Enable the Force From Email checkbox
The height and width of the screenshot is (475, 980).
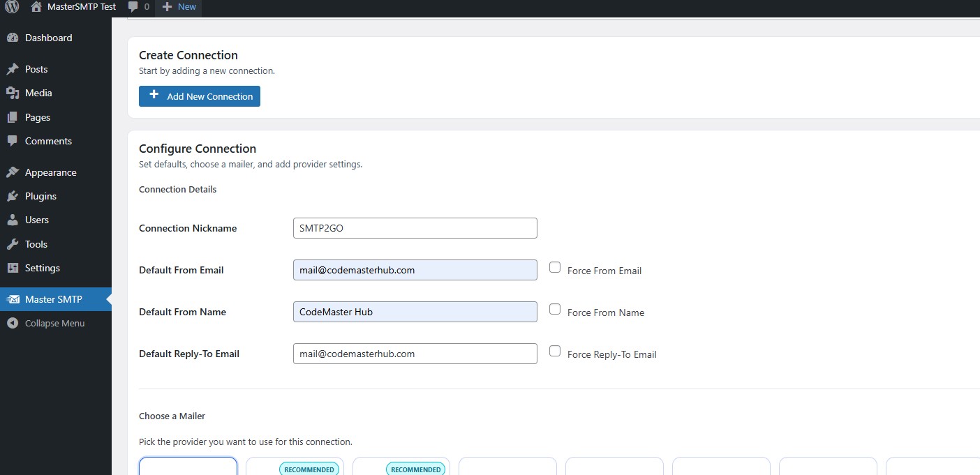[x=555, y=267]
